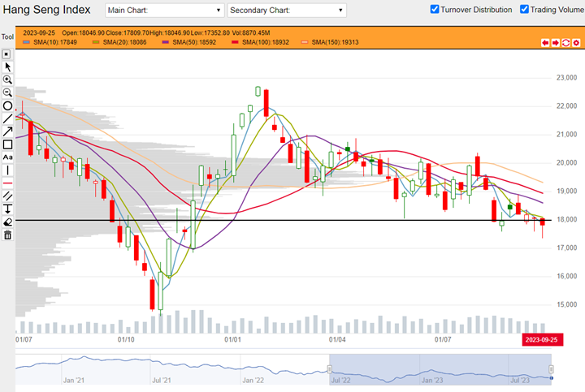Select the arrow pointer tool
Image resolution: width=585 pixels, height=392 pixels.
[7, 67]
